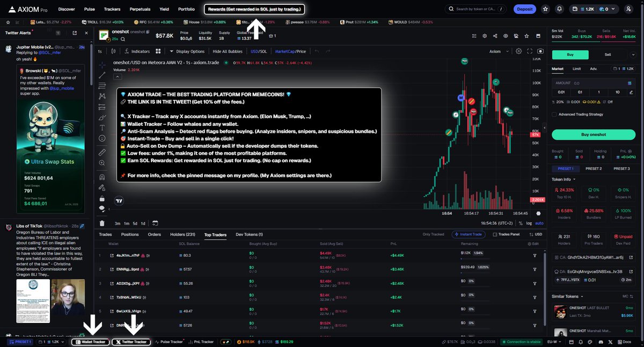644x347 pixels.
Task: Enable Advanced Trading Strategy checkbox
Action: tap(554, 114)
